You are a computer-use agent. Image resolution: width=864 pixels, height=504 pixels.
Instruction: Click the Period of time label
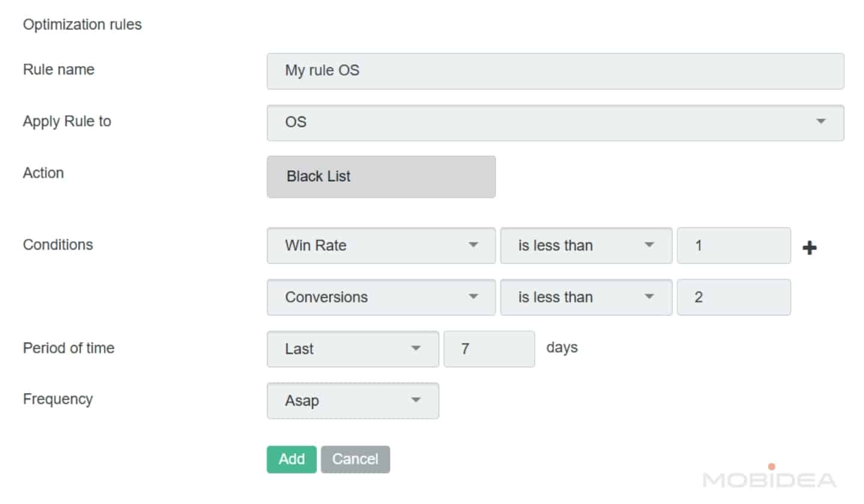click(68, 348)
